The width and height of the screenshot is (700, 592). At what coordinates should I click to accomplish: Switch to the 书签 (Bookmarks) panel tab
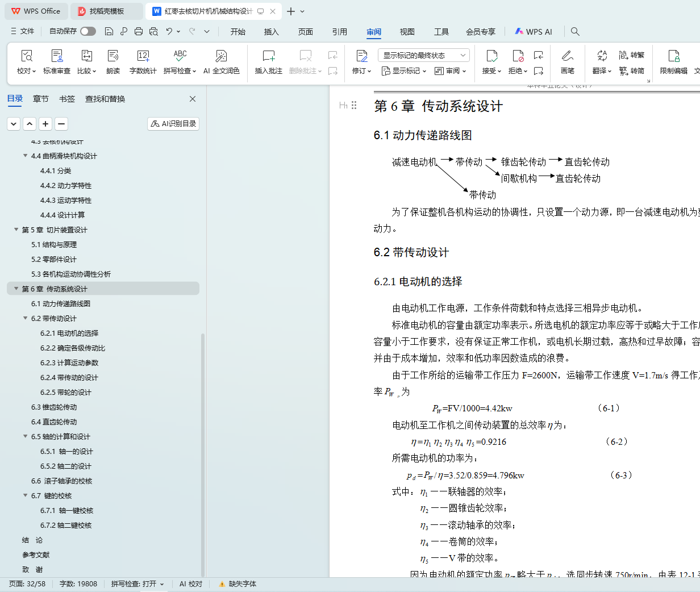click(x=67, y=99)
